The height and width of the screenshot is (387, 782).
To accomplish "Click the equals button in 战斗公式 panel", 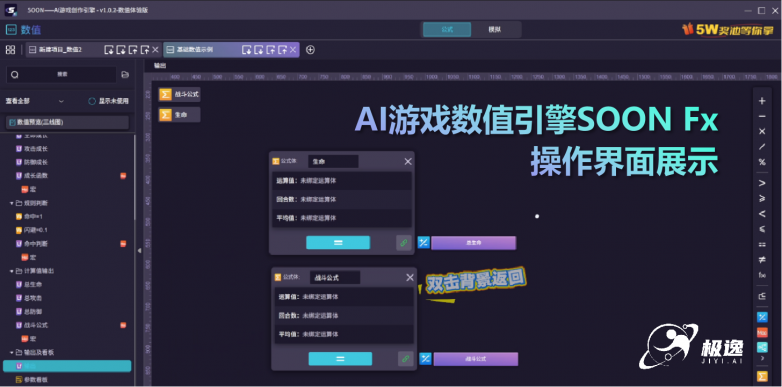I will (340, 359).
